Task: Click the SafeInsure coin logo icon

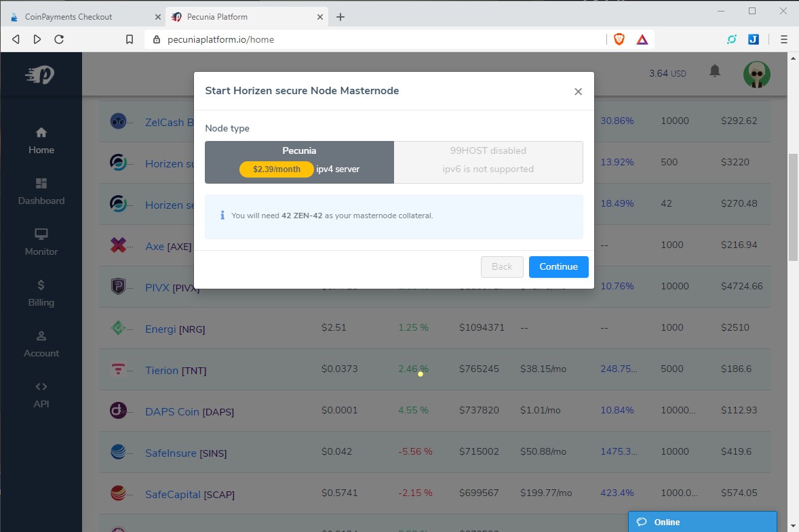Action: 118,451
